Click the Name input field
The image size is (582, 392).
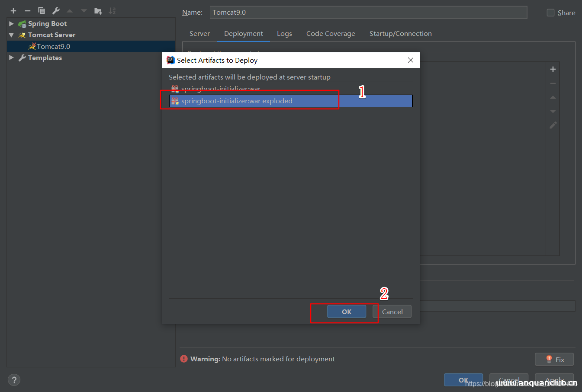coord(368,13)
